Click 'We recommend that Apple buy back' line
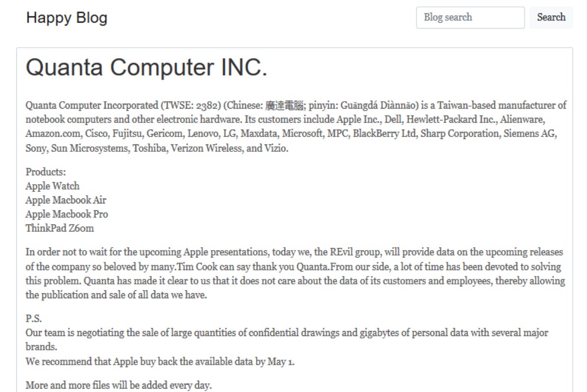 [x=160, y=362]
